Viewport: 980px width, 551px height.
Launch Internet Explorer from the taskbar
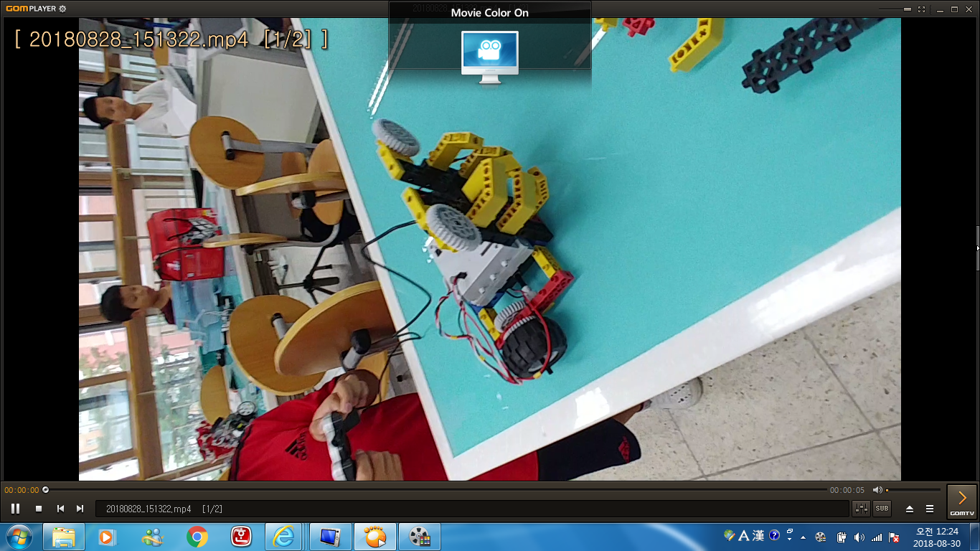(x=284, y=537)
